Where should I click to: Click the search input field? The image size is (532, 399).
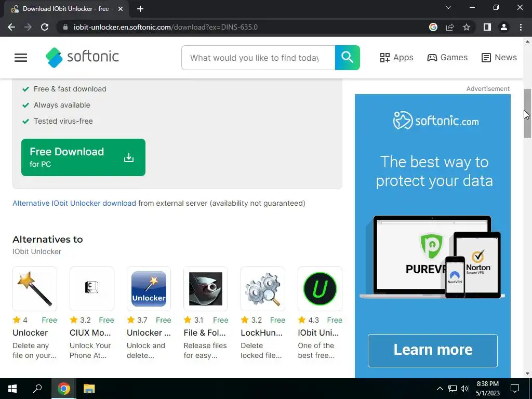click(258, 58)
